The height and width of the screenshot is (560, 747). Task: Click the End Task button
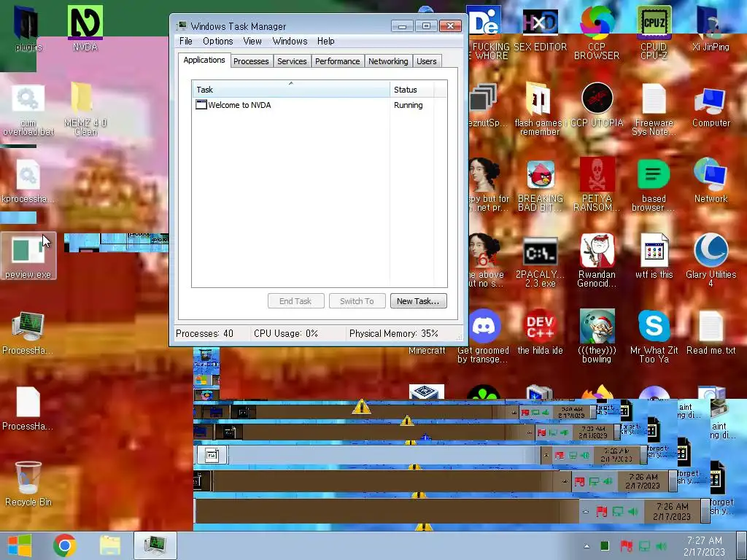[295, 301]
